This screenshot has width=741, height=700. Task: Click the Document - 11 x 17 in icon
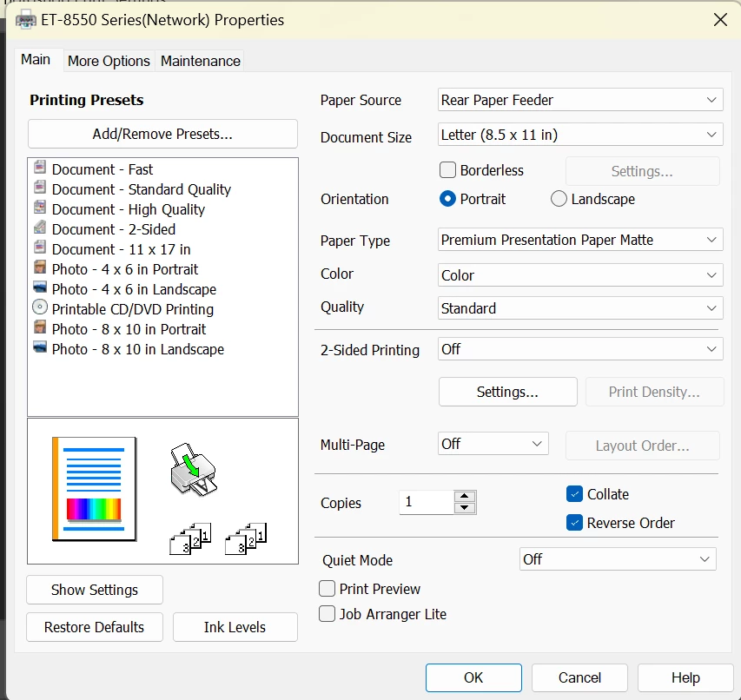[40, 247]
